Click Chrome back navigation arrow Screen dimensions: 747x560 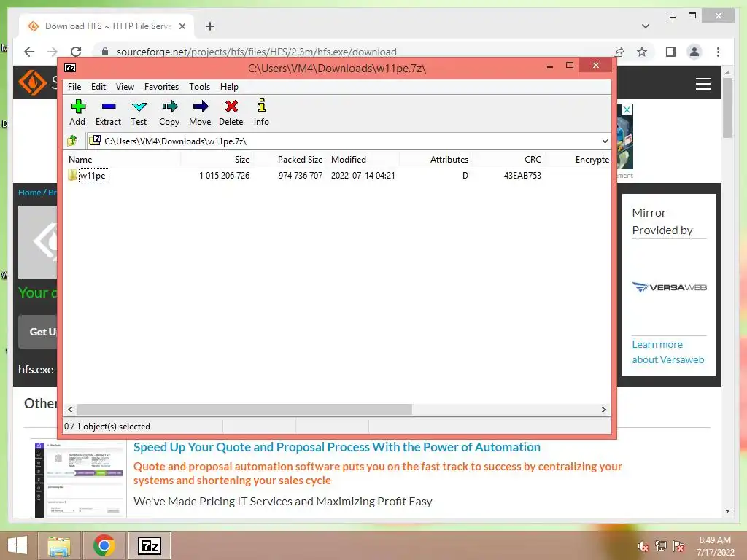(x=29, y=52)
